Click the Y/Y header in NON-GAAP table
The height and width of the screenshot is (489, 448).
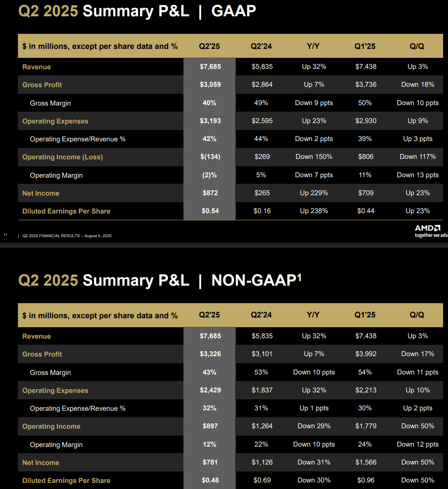coord(313,315)
